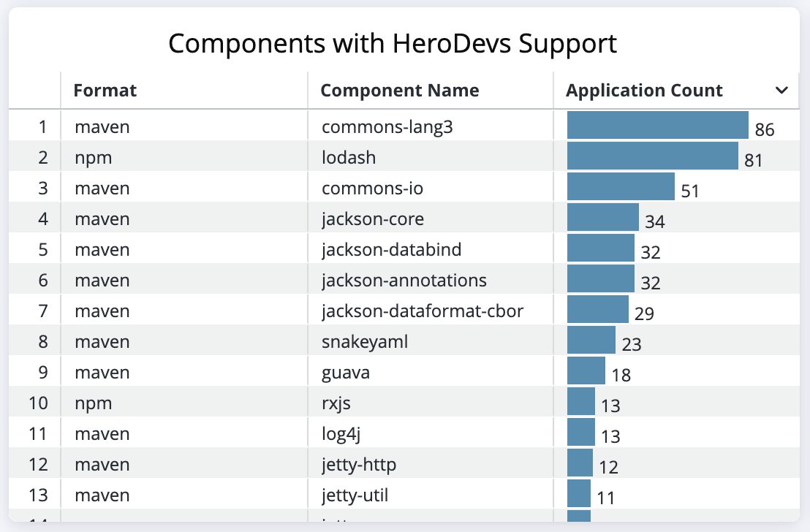The width and height of the screenshot is (810, 532).
Task: Click the commons-lang3 bar showing 86
Action: (x=658, y=125)
